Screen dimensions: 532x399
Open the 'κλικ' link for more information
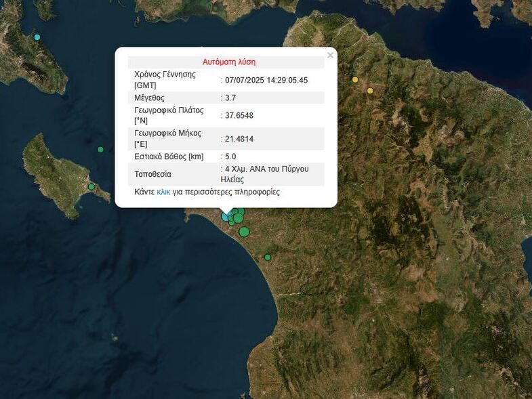[x=163, y=192]
